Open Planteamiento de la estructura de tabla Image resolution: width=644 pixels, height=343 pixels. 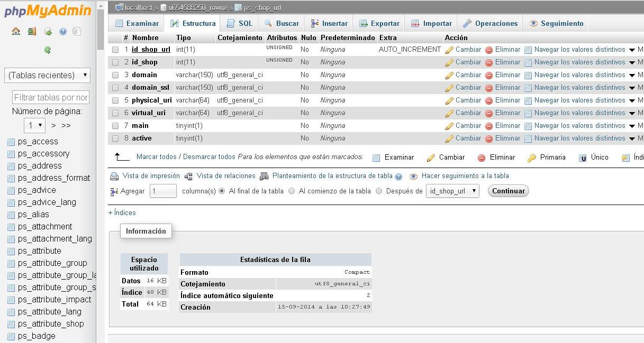(x=332, y=176)
